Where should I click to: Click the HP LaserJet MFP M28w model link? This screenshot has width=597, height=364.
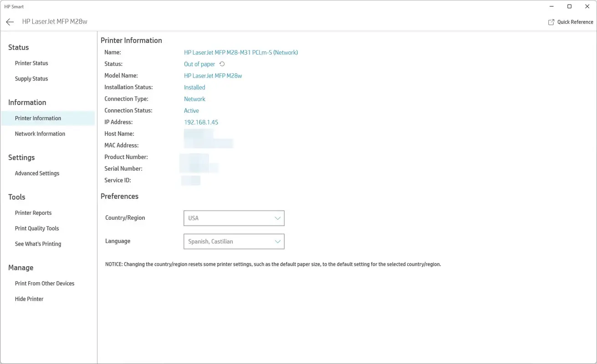click(x=213, y=76)
